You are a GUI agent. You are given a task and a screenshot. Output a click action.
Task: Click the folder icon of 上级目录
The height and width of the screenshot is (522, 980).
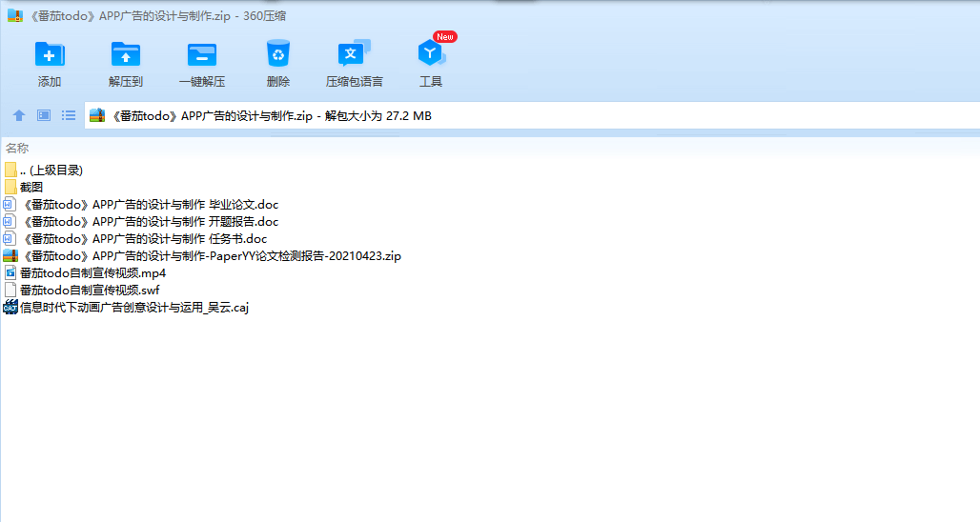tap(10, 170)
